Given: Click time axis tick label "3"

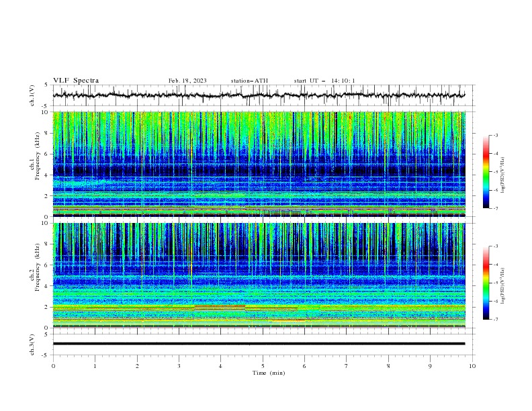Looking at the screenshot, I should coord(179,366).
